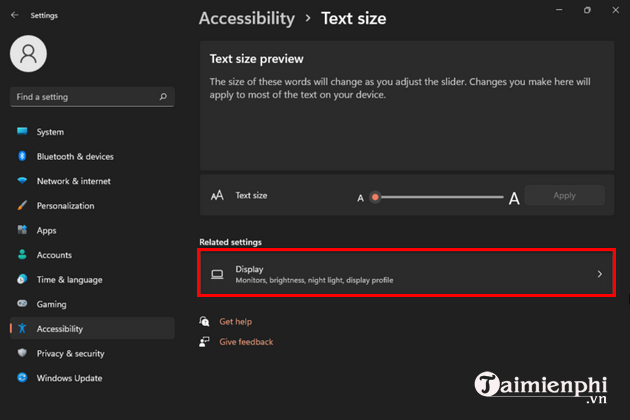Open the Apps category
The image size is (630, 420).
92,230
